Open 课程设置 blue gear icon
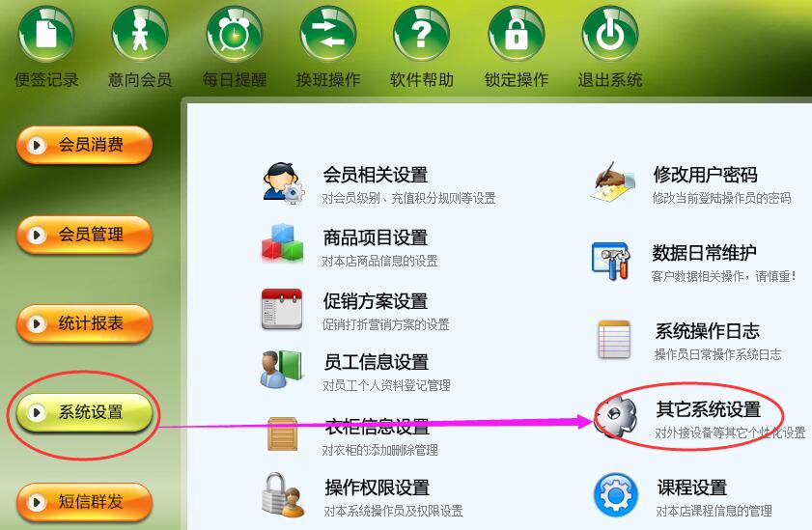The width and height of the screenshot is (812, 530). [x=615, y=495]
